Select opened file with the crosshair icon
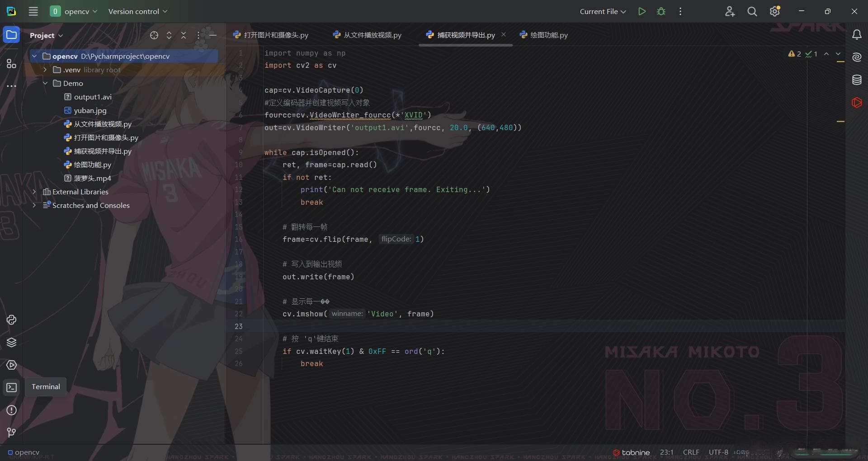Viewport: 868px width, 461px height. click(x=154, y=35)
